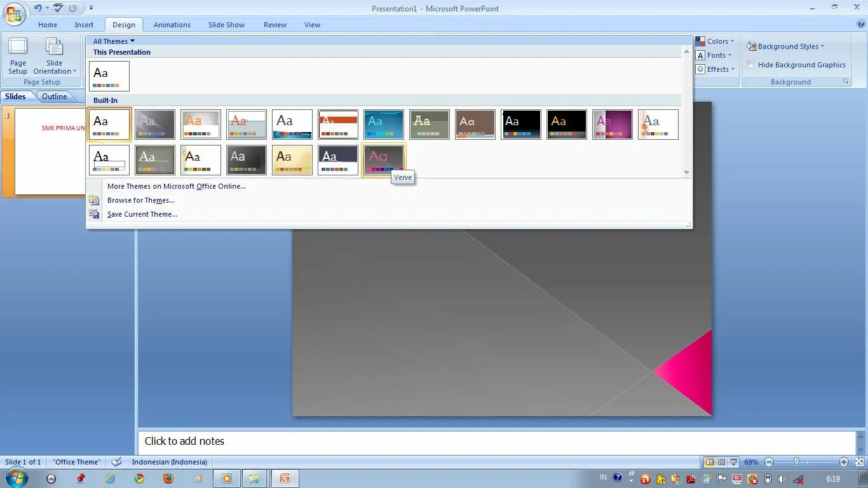Screen dimensions: 868x488
Task: Run the Spelling check icon in quick access toolbar
Action: [x=58, y=8]
